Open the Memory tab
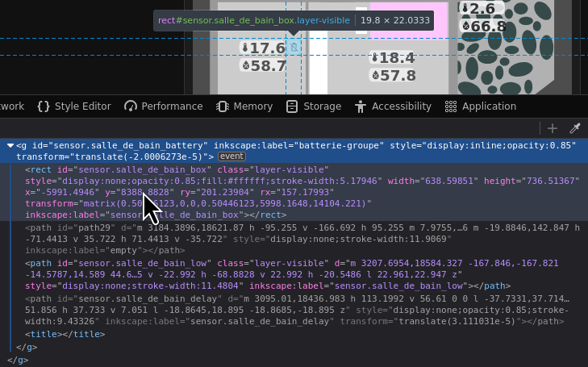Image resolution: width=588 pixels, height=367 pixels. pyautogui.click(x=244, y=106)
